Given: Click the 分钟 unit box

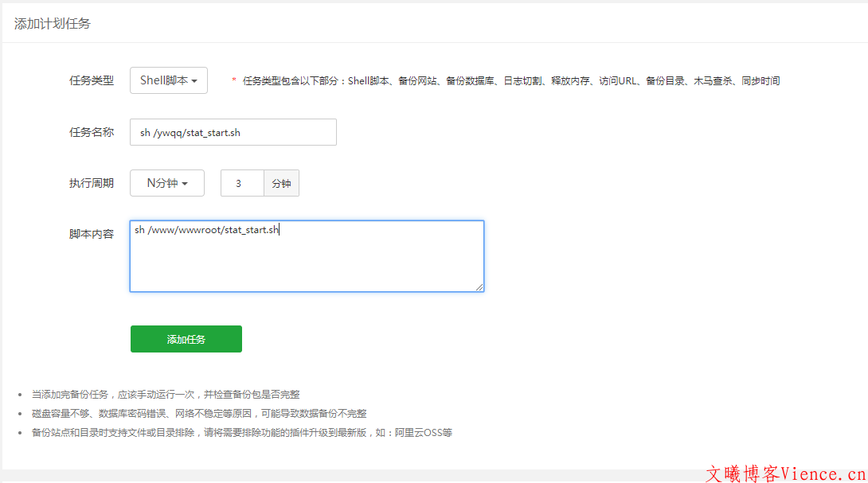Looking at the screenshot, I should pos(281,183).
